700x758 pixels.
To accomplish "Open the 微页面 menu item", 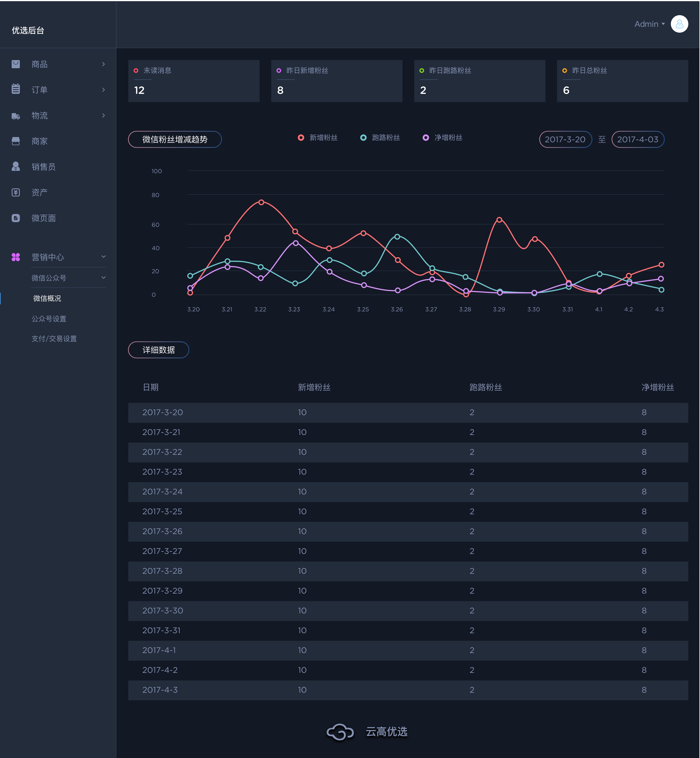I will pyautogui.click(x=44, y=218).
